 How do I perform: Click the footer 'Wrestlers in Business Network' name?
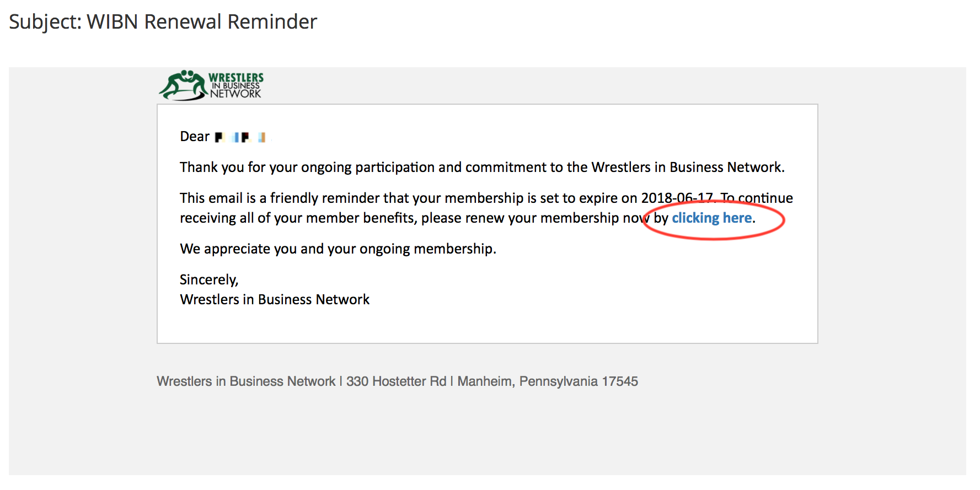pos(246,381)
